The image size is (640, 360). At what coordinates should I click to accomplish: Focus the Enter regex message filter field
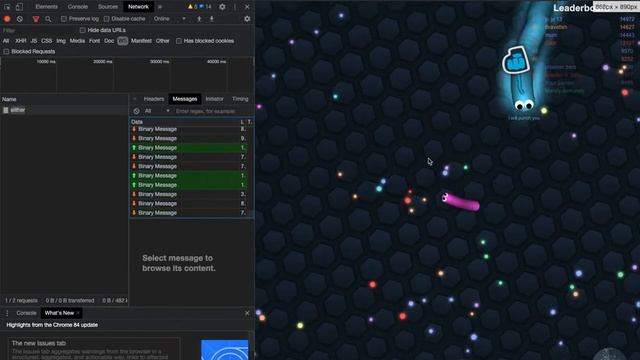click(212, 111)
